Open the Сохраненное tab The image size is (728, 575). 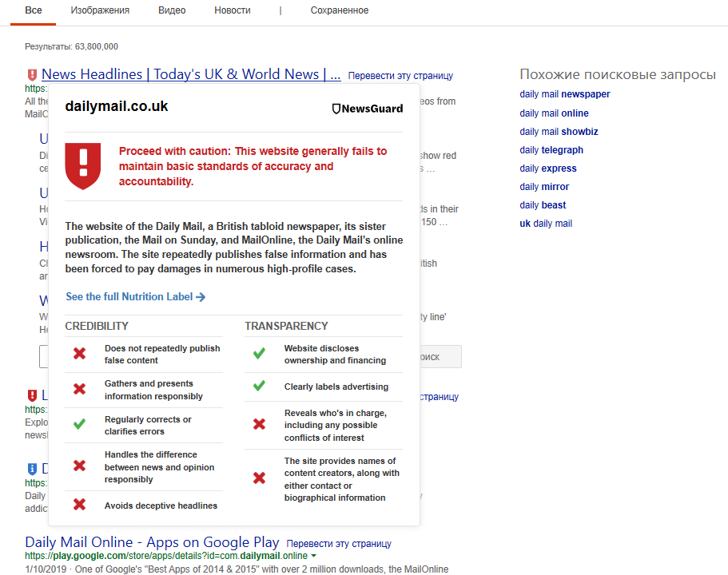(x=340, y=10)
